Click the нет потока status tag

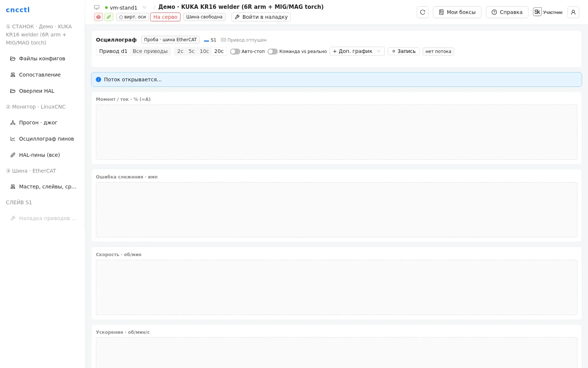pos(438,52)
